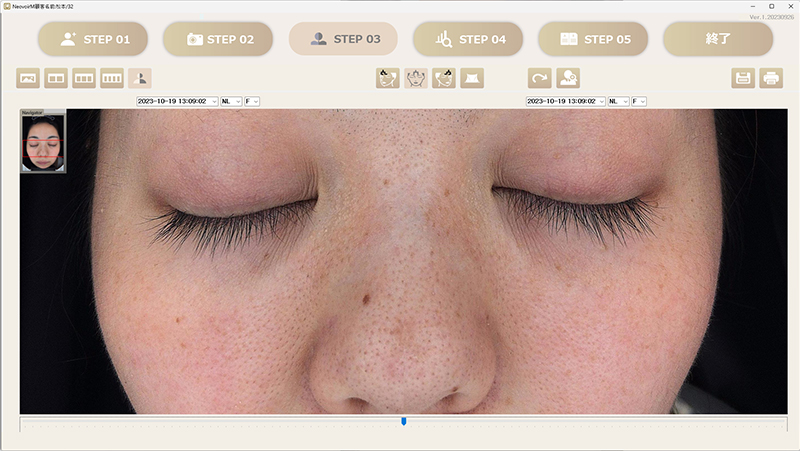The height and width of the screenshot is (451, 800).
Task: Click the blue slider handle below image
Action: tap(403, 422)
